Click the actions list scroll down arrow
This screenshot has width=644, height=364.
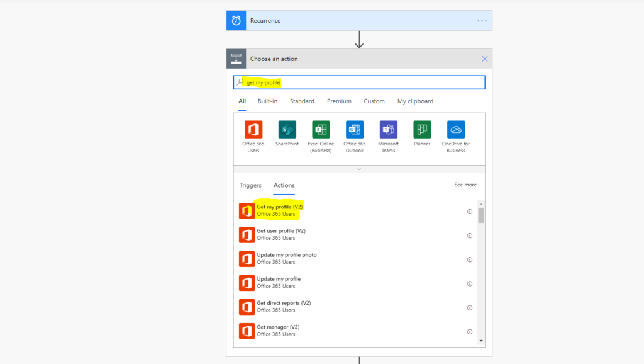coord(481,341)
